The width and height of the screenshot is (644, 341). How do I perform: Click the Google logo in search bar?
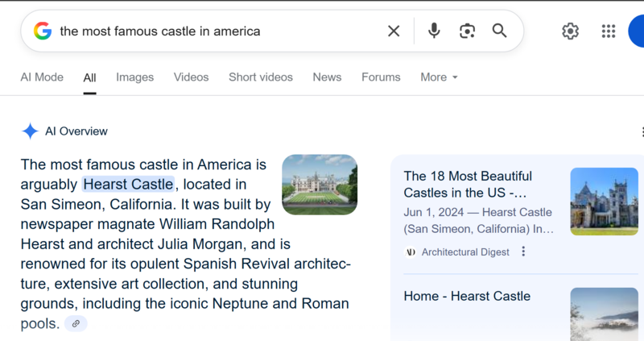point(43,31)
